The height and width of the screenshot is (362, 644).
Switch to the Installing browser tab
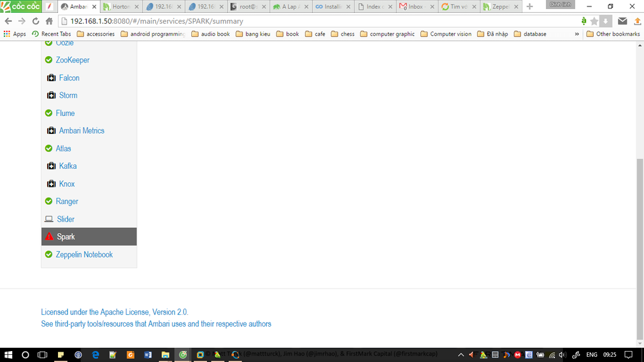tap(333, 6)
